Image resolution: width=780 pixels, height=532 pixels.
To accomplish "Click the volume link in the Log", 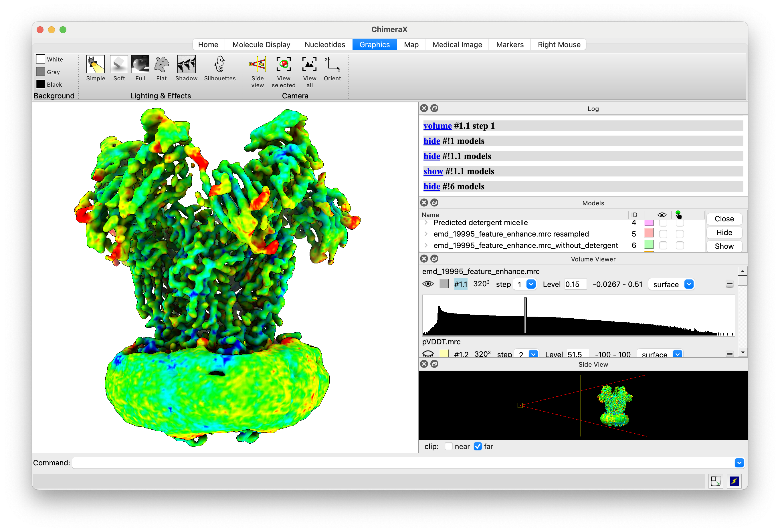I will click(x=437, y=126).
